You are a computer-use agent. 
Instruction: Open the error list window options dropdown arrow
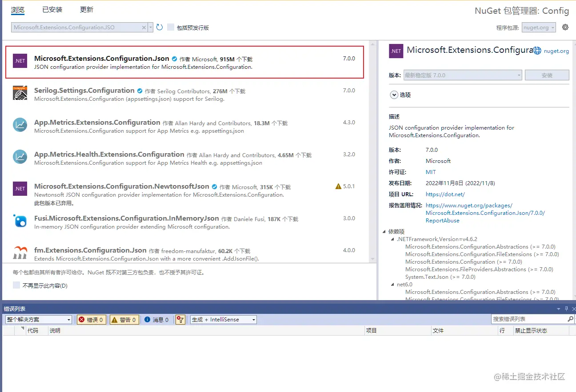click(559, 309)
